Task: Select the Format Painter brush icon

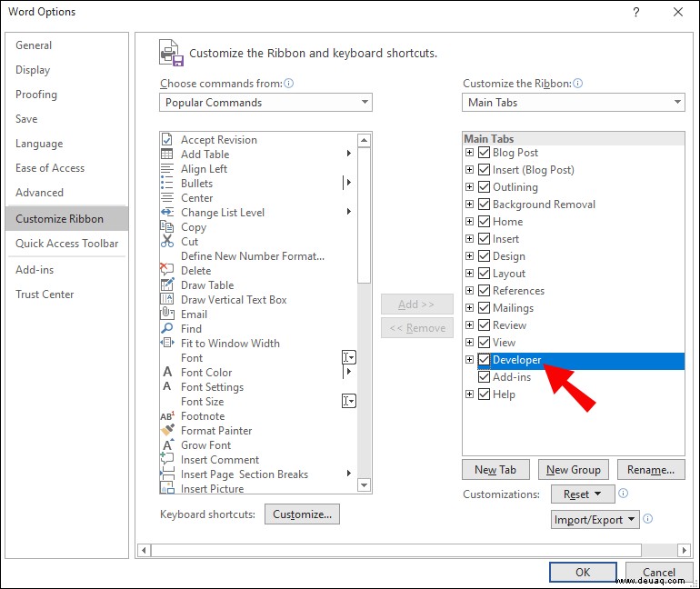Action: [x=168, y=430]
